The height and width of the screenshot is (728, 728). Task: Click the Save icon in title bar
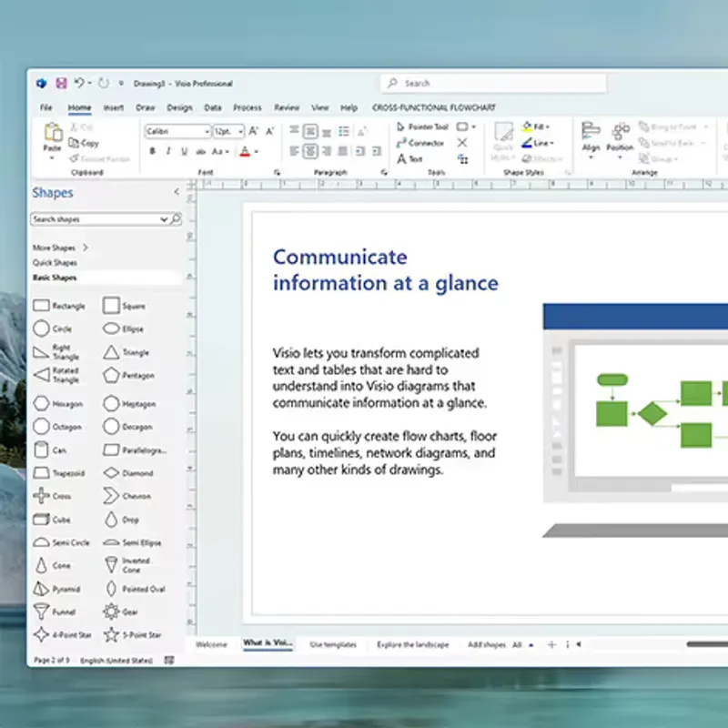(x=61, y=83)
